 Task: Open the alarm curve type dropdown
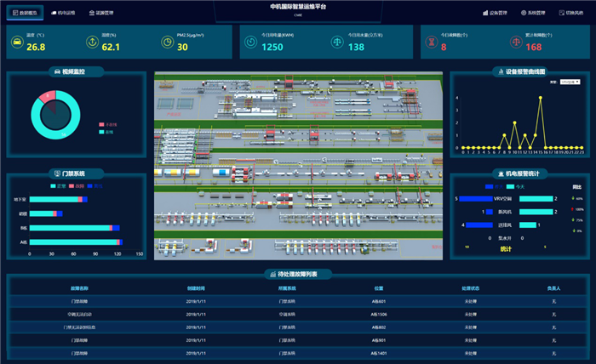pos(570,82)
